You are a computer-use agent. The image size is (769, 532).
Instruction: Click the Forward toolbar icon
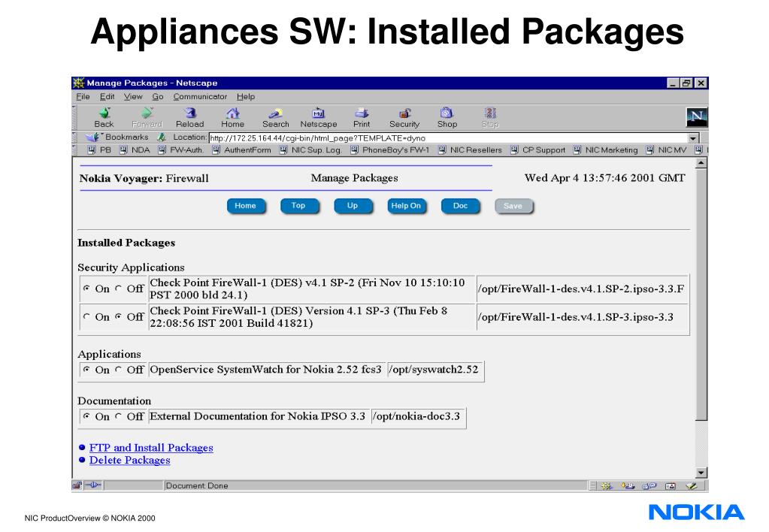(x=147, y=118)
